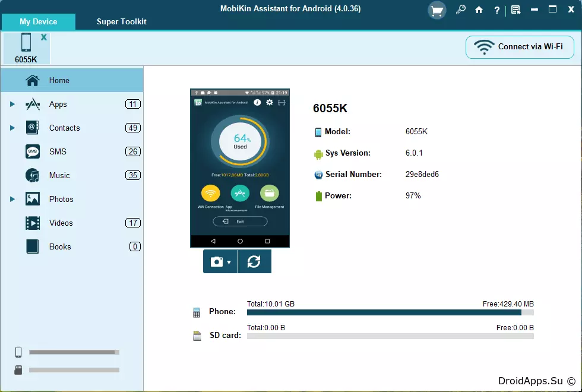
Task: Maximize the MobiKin window
Action: coord(552,10)
